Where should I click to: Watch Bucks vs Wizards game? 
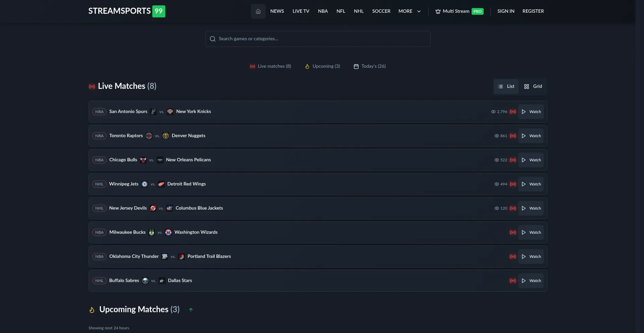pos(531,232)
